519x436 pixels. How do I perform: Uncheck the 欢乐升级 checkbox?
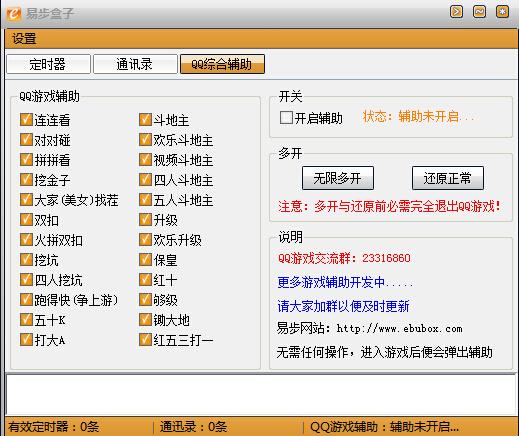145,240
